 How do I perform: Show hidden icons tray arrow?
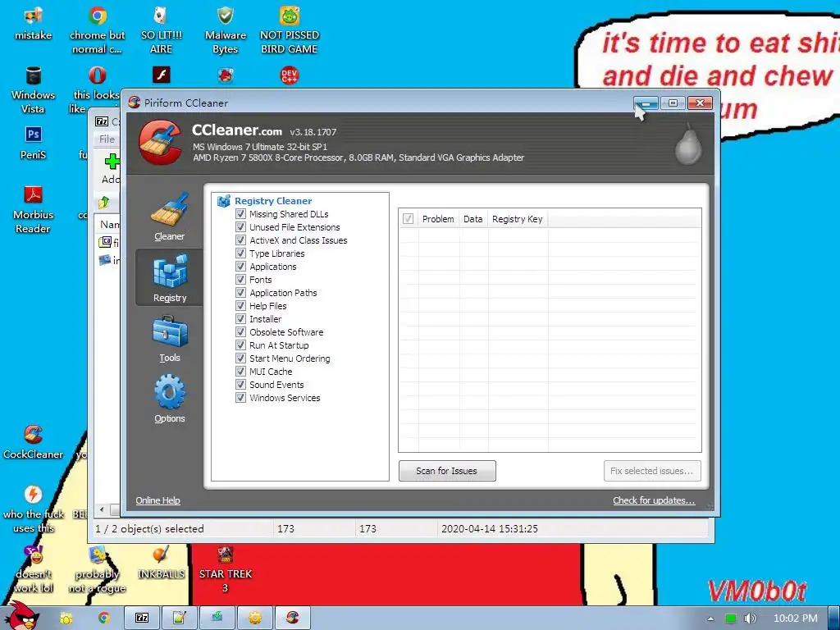tap(710, 619)
